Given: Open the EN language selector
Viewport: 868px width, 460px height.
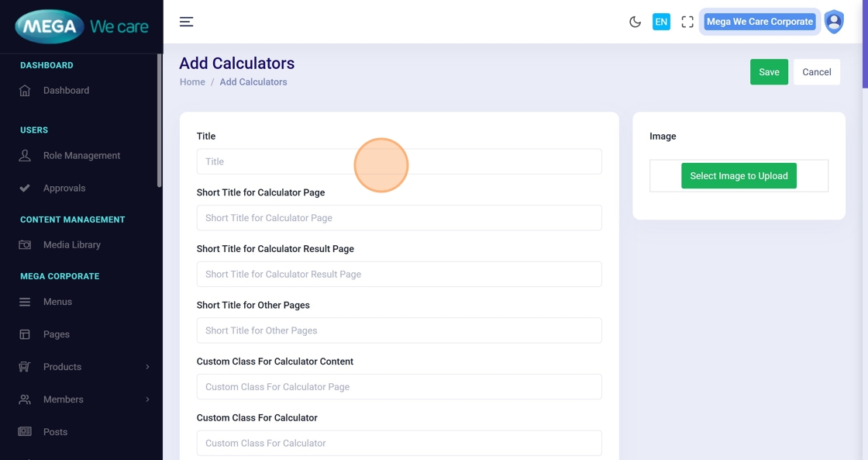Looking at the screenshot, I should [661, 22].
